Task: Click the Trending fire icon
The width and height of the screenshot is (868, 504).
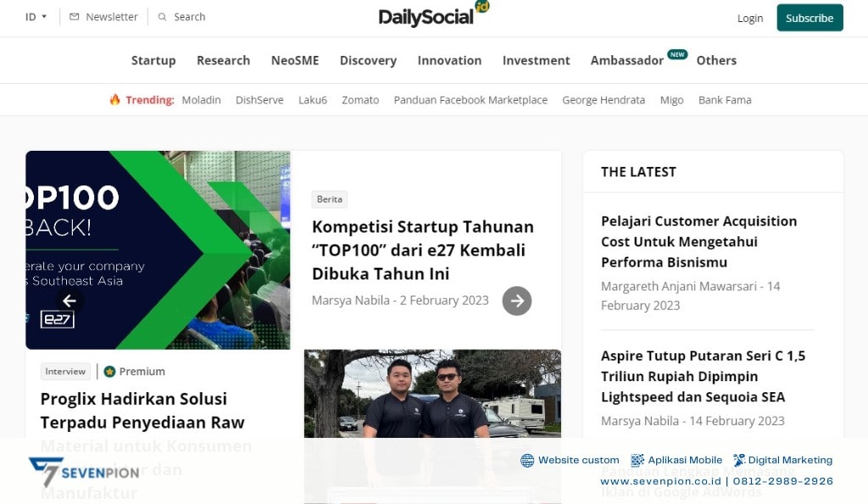Action: pos(114,100)
